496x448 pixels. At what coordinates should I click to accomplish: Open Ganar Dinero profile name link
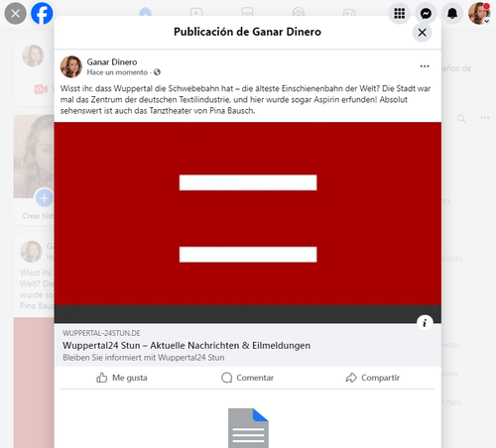pyautogui.click(x=112, y=62)
